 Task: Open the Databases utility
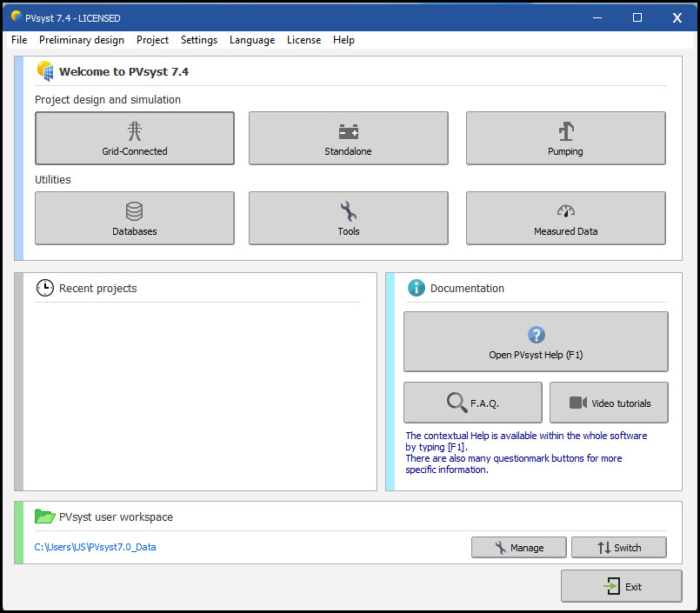click(x=135, y=218)
